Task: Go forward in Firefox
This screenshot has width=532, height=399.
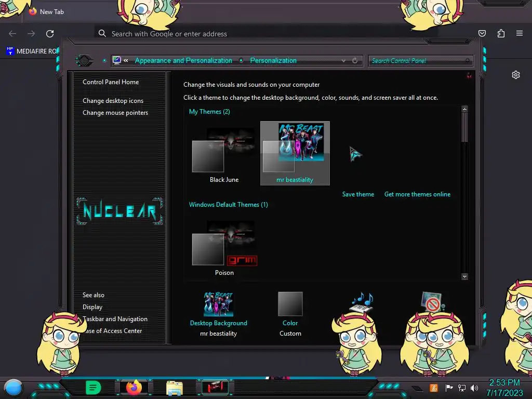Action: tap(31, 34)
